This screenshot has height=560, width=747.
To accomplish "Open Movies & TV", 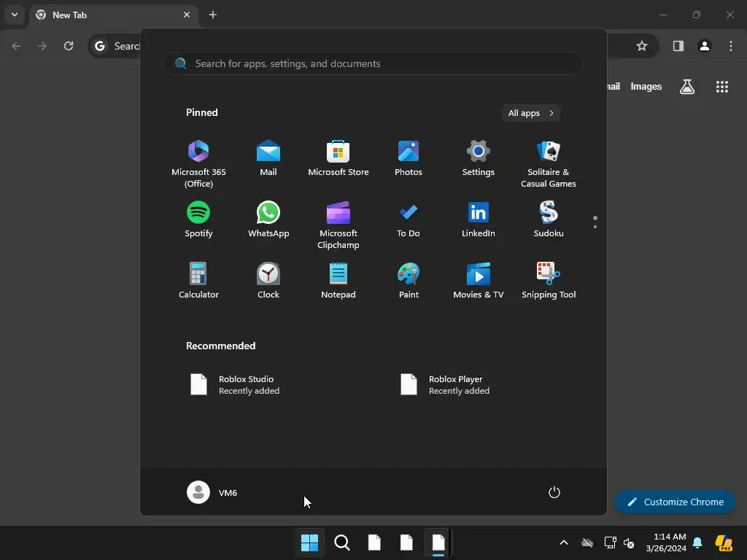I will click(479, 281).
